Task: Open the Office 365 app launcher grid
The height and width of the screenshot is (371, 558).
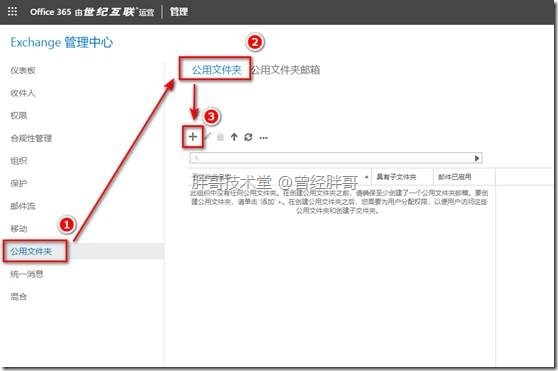Action: click(12, 12)
